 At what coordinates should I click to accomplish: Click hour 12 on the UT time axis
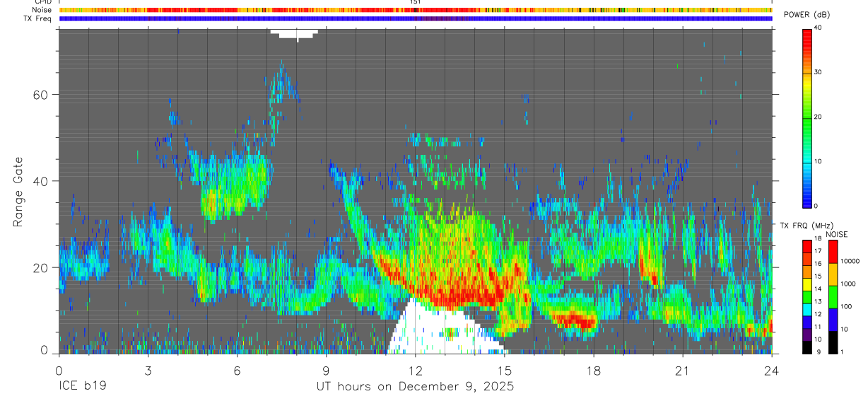point(416,371)
